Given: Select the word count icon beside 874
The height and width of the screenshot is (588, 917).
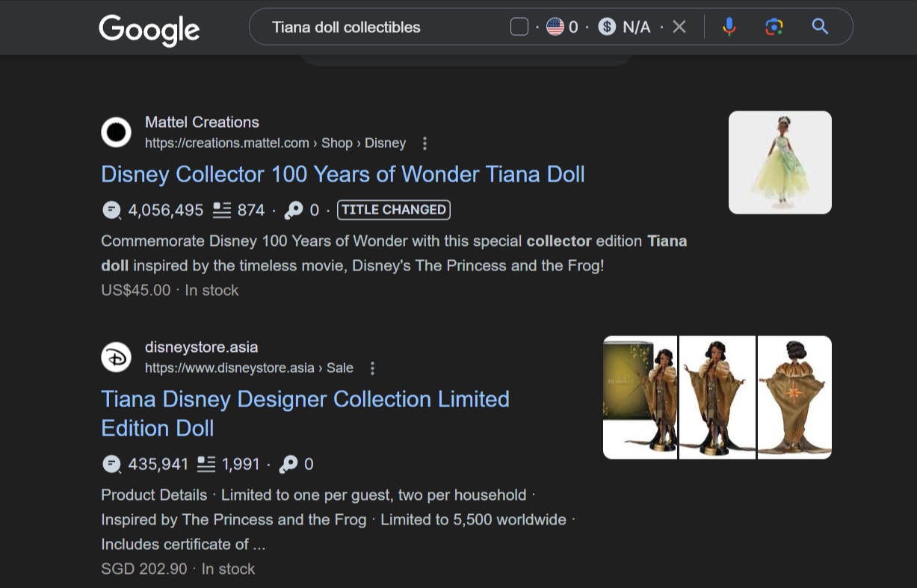Looking at the screenshot, I should pos(222,210).
